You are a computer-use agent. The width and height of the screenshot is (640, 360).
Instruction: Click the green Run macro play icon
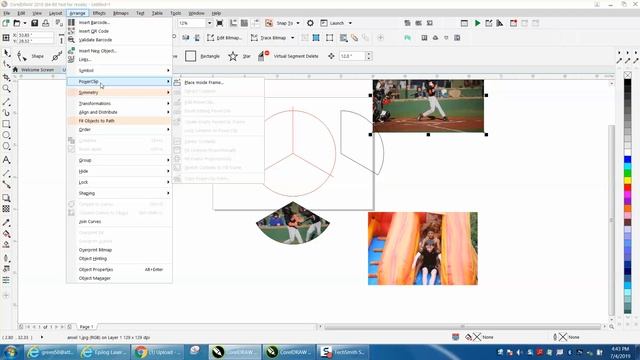click(x=477, y=23)
